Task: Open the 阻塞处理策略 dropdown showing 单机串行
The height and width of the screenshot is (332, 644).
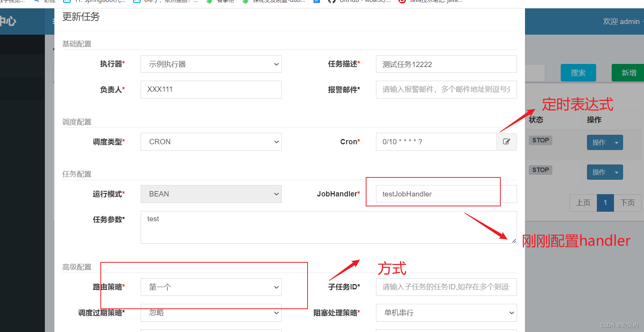Action: tap(446, 313)
